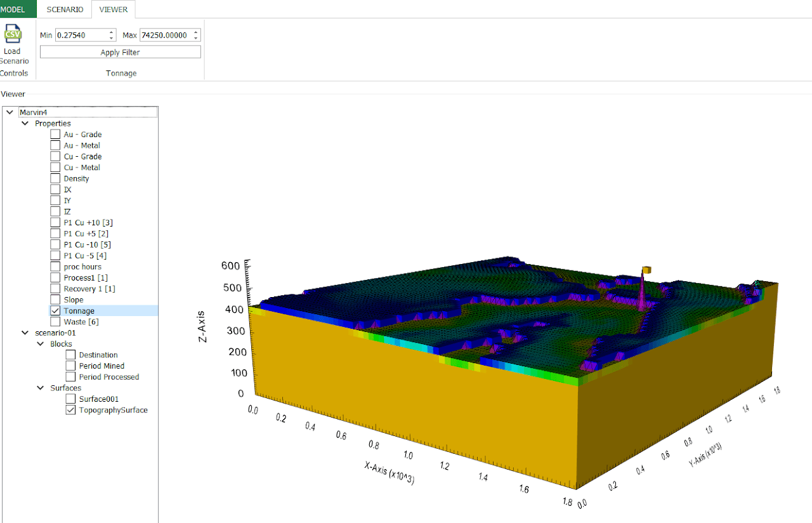
Task: Collapse the scenario-01 tree node
Action: 25,333
